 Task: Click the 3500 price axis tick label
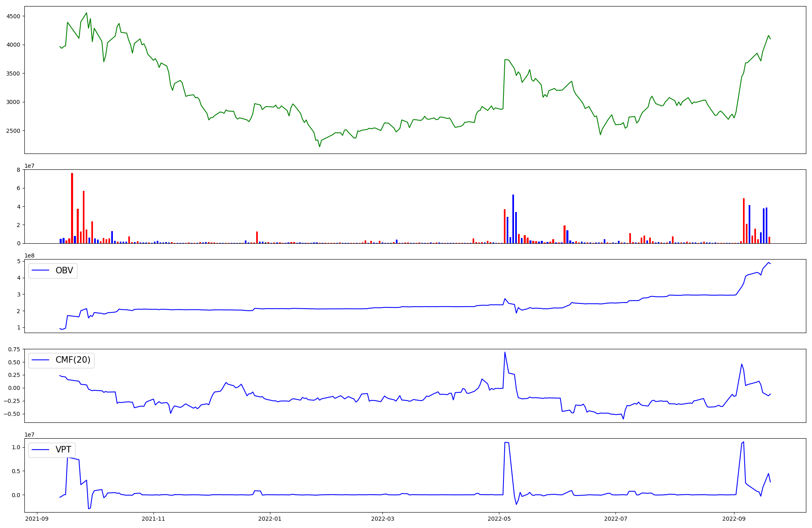pyautogui.click(x=13, y=74)
